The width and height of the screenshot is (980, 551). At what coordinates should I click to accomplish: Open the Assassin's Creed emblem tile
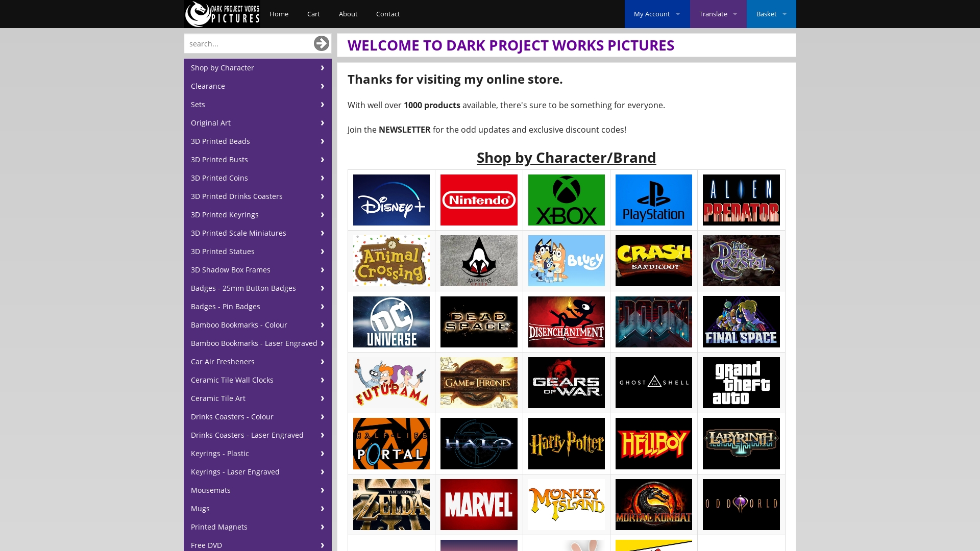point(479,261)
